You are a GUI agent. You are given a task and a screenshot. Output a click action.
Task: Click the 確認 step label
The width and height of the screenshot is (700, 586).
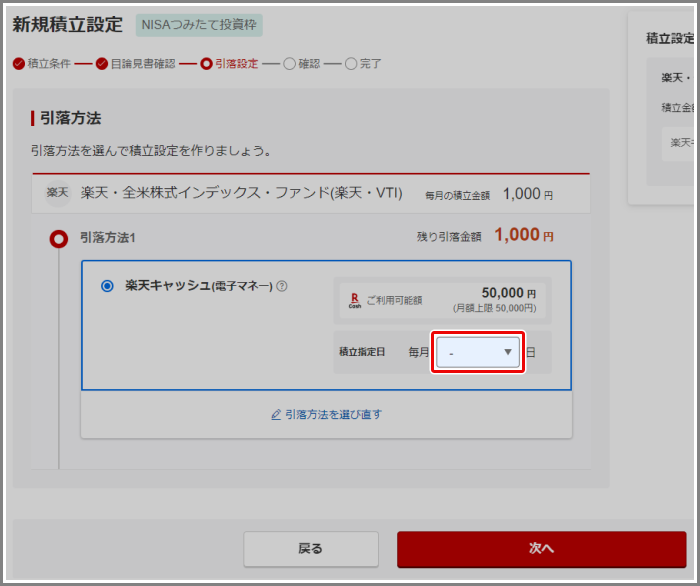[x=309, y=64]
